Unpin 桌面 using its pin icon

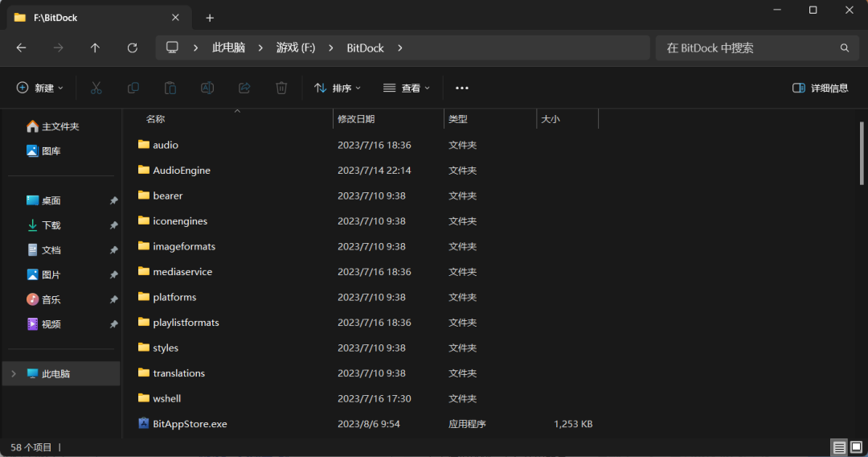pos(113,200)
